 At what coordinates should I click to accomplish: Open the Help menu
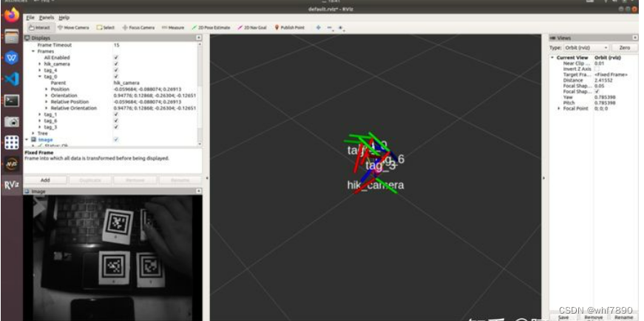pyautogui.click(x=64, y=18)
